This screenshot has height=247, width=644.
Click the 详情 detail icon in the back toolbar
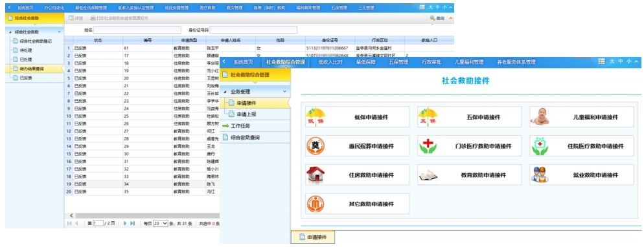71,18
